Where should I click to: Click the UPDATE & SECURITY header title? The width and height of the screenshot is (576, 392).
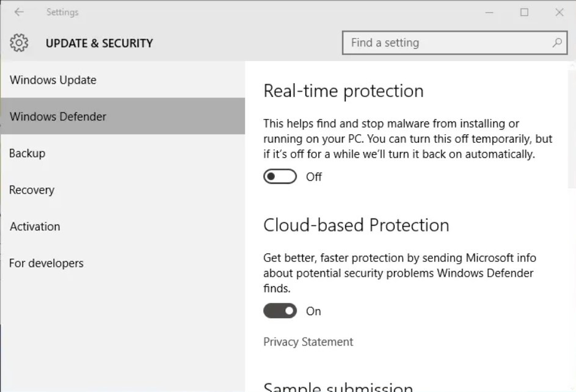[100, 43]
